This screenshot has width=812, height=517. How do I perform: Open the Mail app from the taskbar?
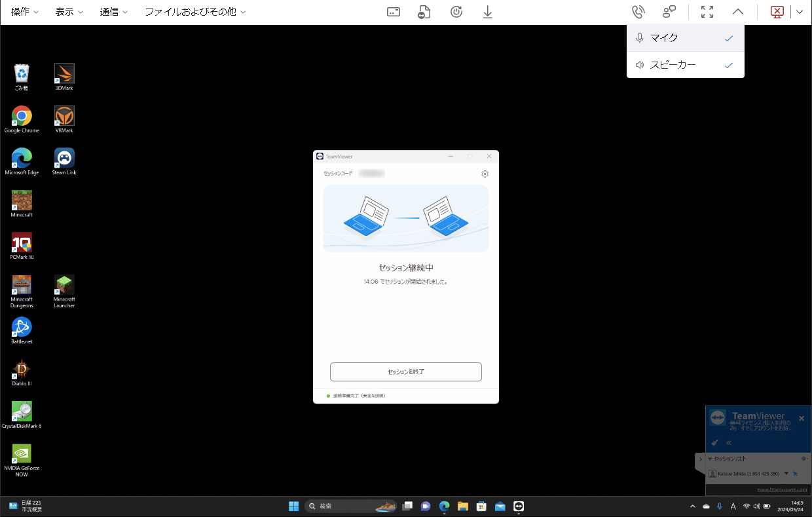click(x=500, y=506)
